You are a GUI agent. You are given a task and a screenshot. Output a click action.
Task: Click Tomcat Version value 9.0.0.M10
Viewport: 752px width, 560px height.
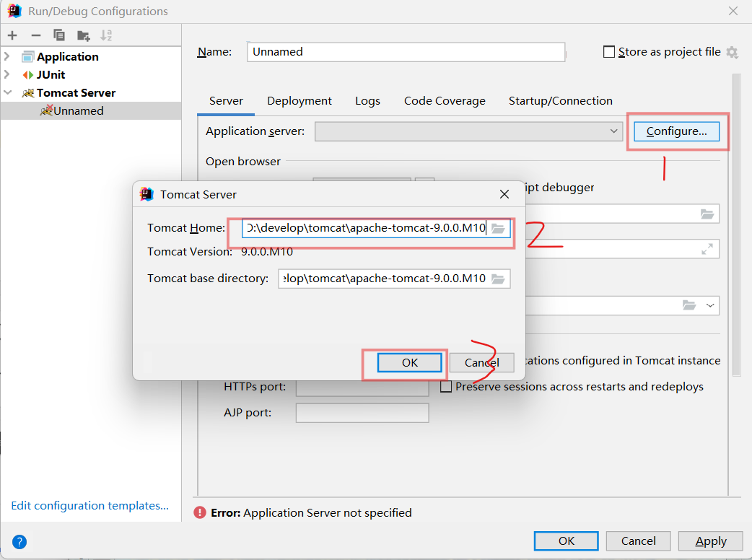pos(266,252)
